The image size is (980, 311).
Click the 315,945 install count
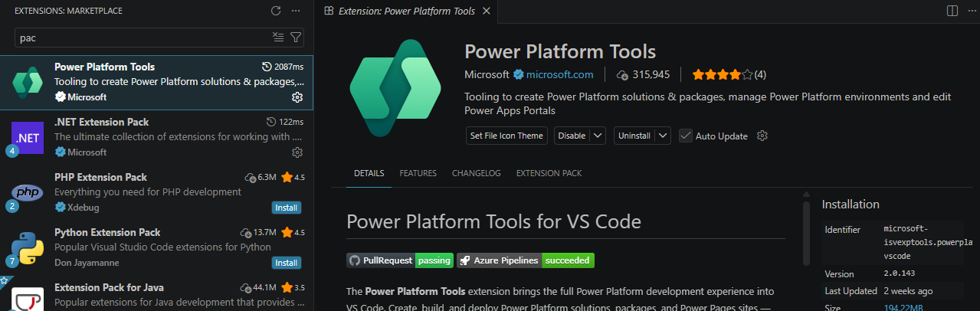pos(644,74)
